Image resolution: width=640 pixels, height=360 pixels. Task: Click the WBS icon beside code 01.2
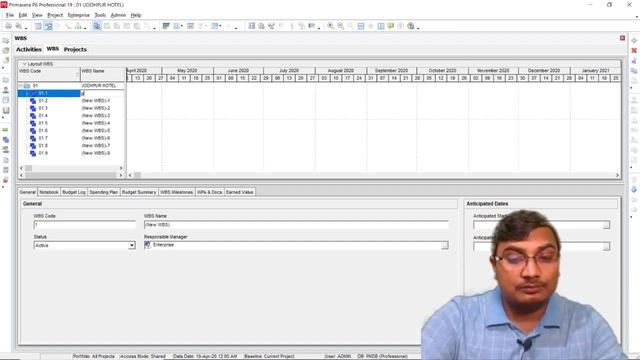tap(33, 100)
